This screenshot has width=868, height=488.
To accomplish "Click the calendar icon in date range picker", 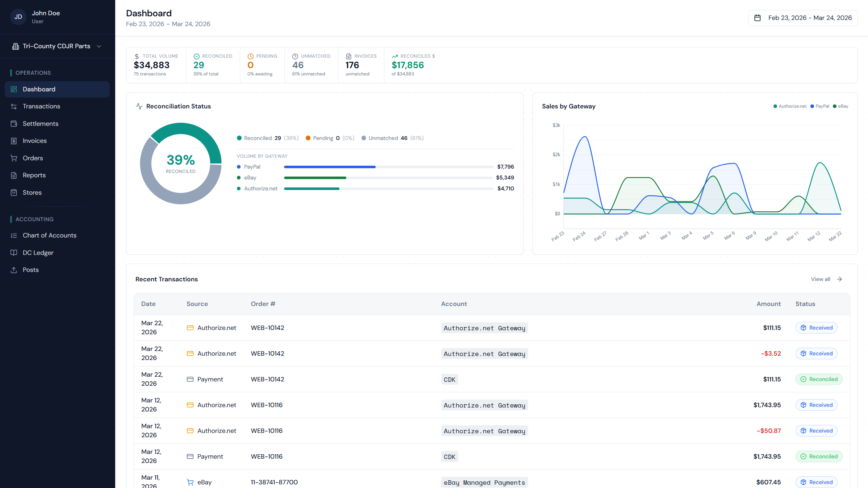I will tap(758, 17).
